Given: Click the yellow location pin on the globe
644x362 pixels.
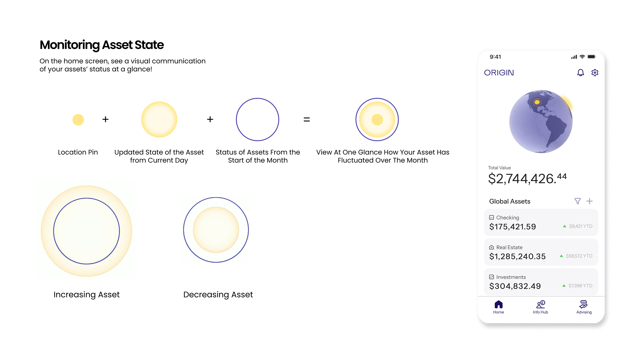Looking at the screenshot, I should pos(537,102).
